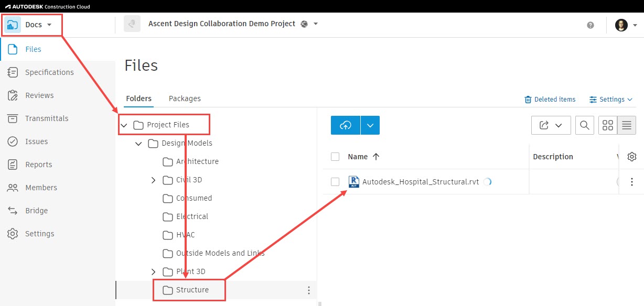
Task: Click the Issues checkmark icon
Action: (13, 141)
